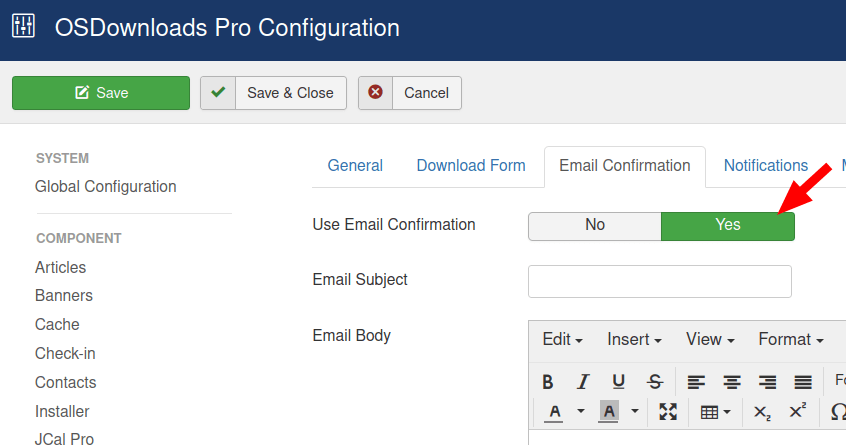Screen dimensions: 846x445
Task: Open the Format menu in editor
Action: coord(790,339)
